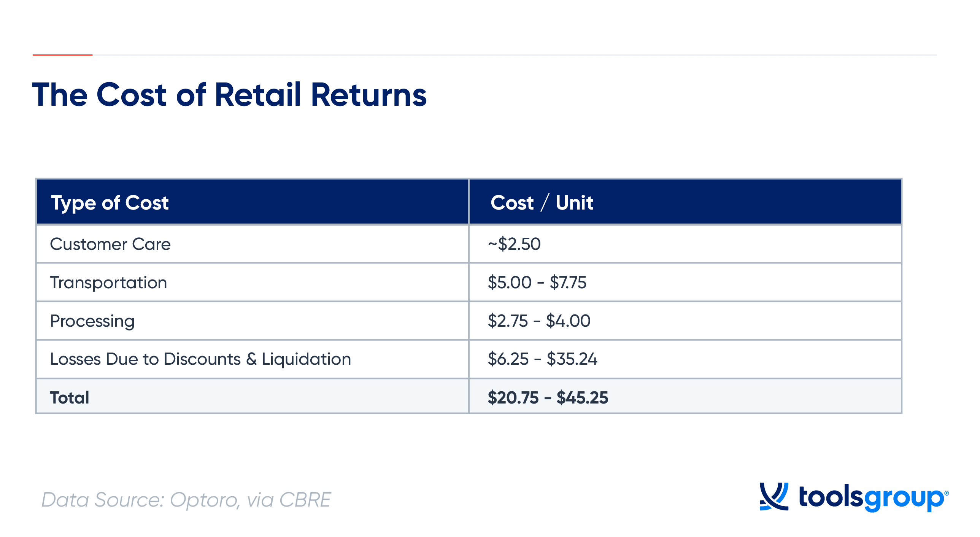The width and height of the screenshot is (980, 537).
Task: Click the 'Cost / Unit' column header
Action: [542, 202]
